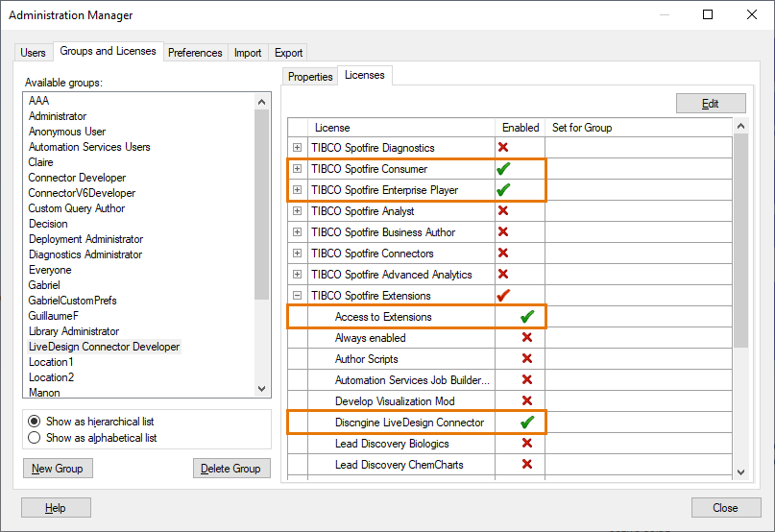This screenshot has height=532, width=775.
Task: Click red X for Develop Visualization Mod
Action: coord(527,400)
